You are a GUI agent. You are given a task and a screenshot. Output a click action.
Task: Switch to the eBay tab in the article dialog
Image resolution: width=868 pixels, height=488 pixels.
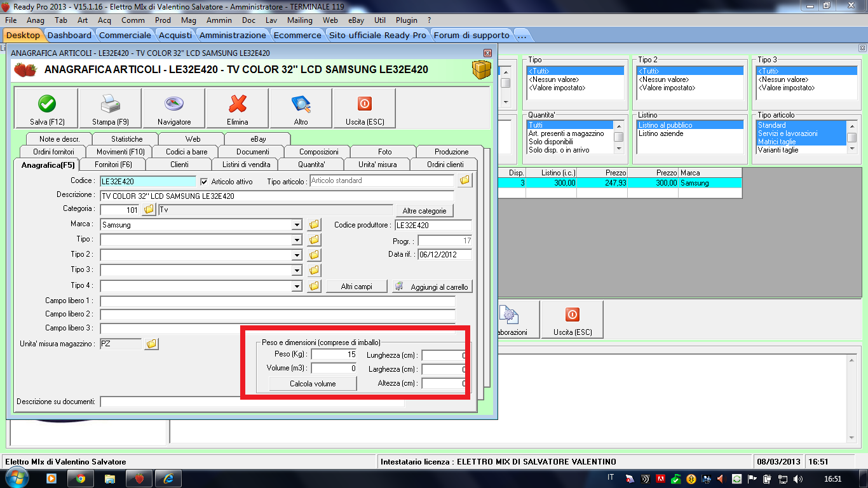point(258,139)
